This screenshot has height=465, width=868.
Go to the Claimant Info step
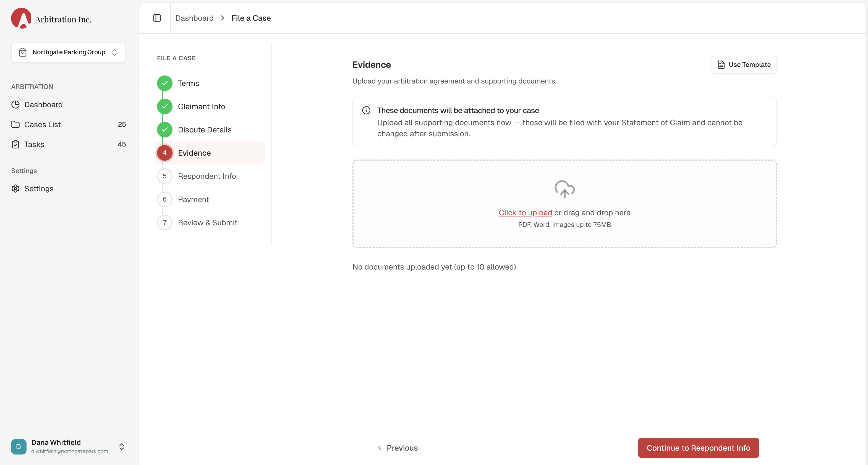coord(202,106)
